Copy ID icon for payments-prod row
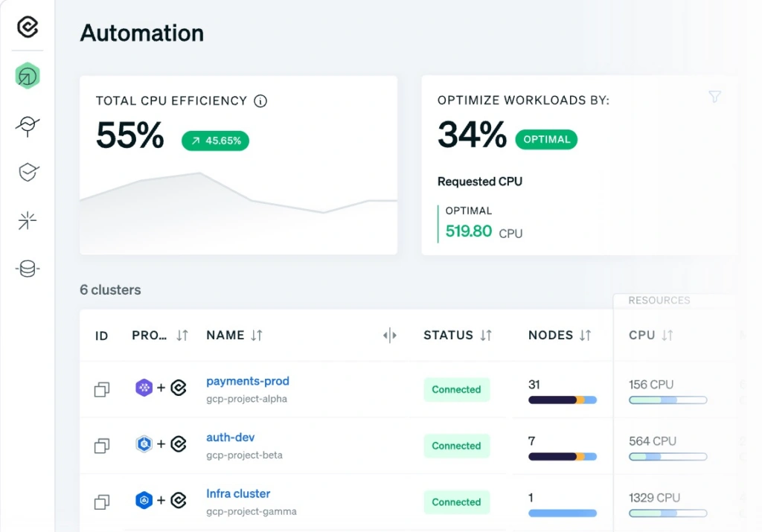Viewport: 762px width, 532px height. click(x=102, y=389)
